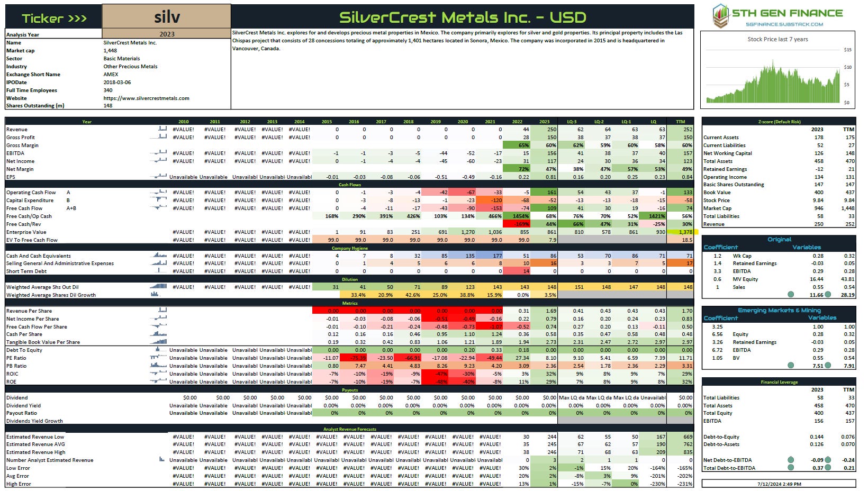Select the Analysis Year value cell 2023
Screen dimensions: 868x491
point(166,34)
